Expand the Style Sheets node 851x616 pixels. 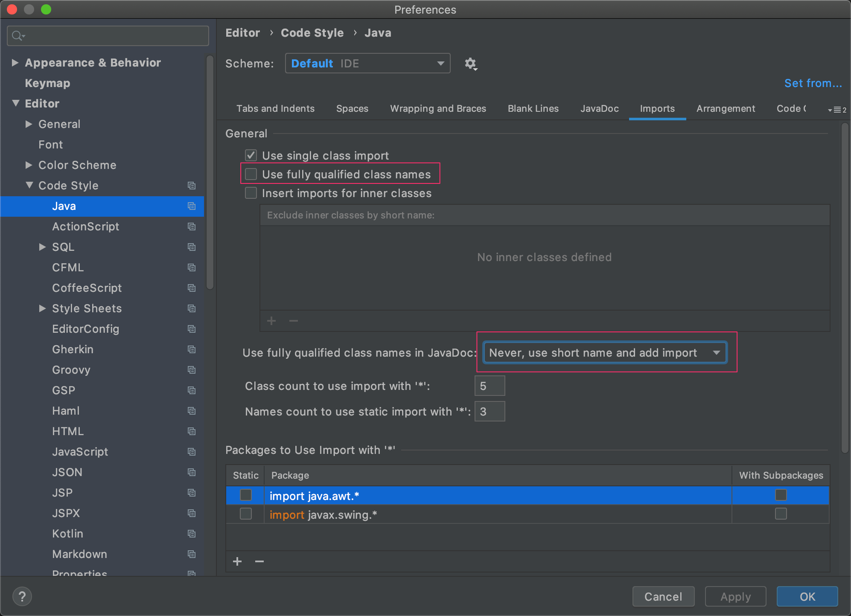pos(42,308)
